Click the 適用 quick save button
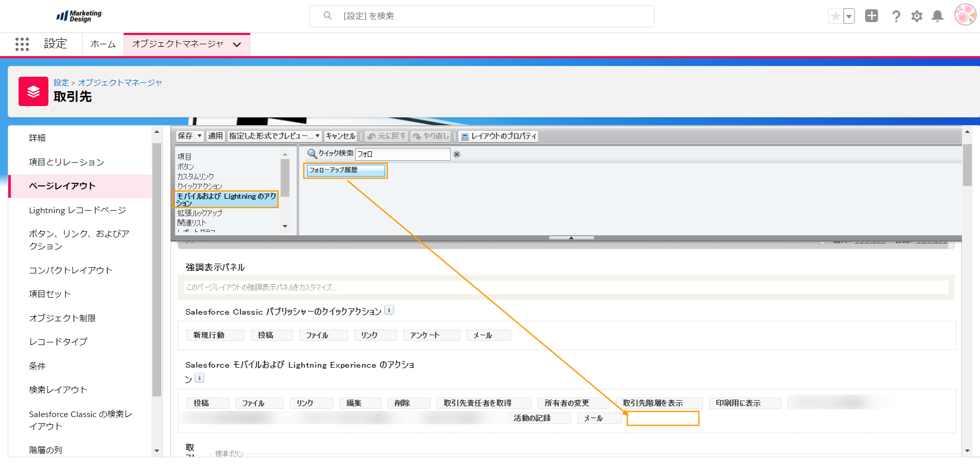Image resolution: width=980 pixels, height=465 pixels. coord(215,136)
